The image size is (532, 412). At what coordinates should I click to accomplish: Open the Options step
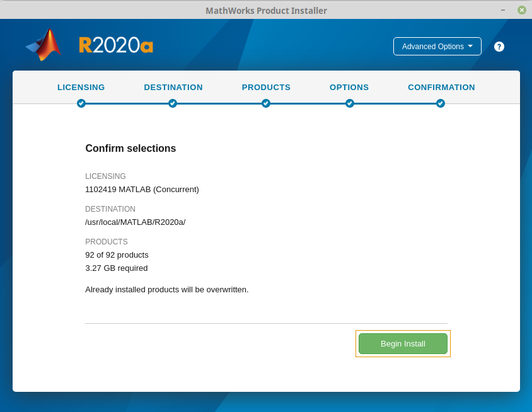pyautogui.click(x=349, y=88)
